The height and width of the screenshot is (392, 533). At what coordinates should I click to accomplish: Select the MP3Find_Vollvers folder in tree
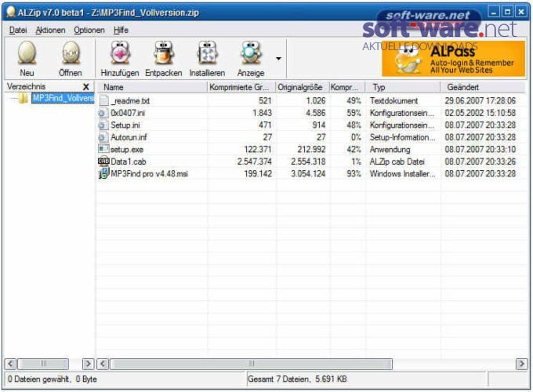coord(63,98)
